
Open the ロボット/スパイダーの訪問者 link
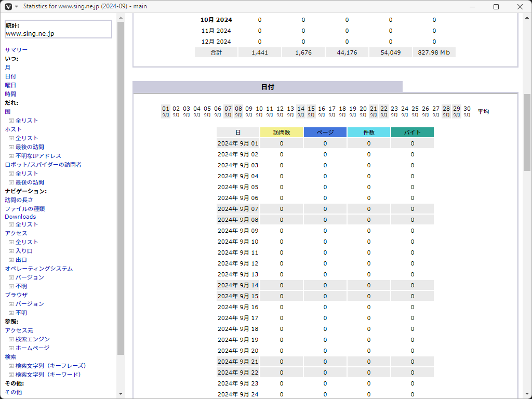coord(43,165)
